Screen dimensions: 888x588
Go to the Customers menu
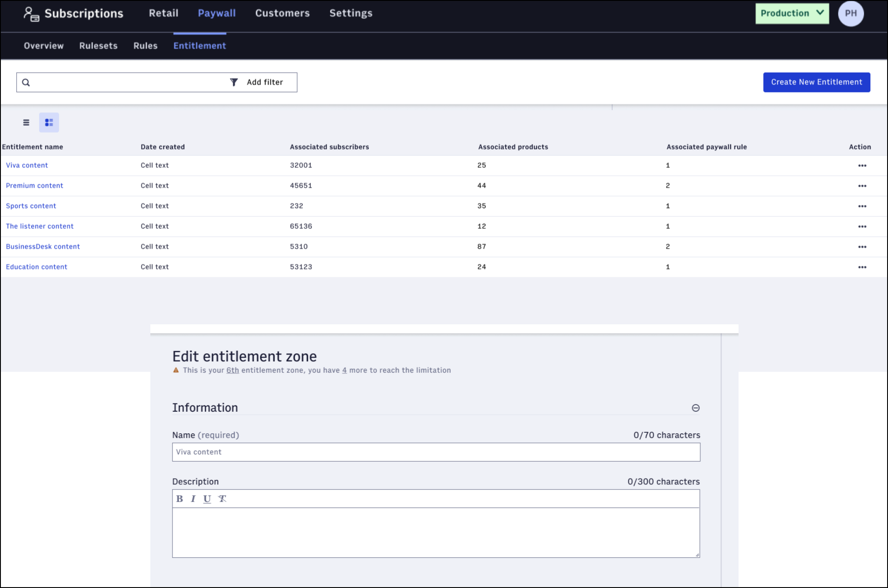pyautogui.click(x=283, y=13)
